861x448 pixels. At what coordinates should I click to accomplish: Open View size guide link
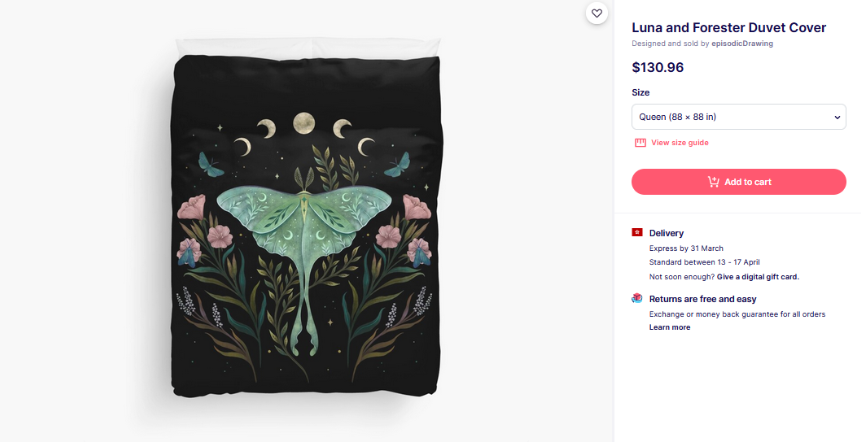tap(679, 143)
